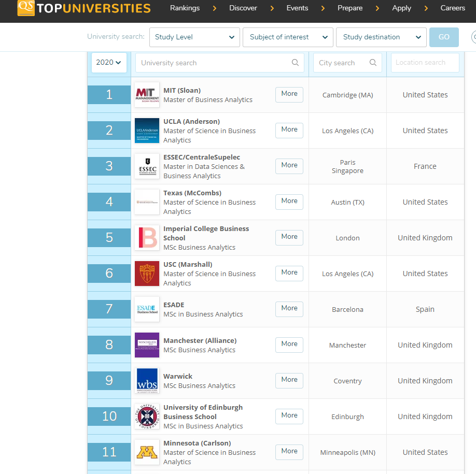Image resolution: width=476 pixels, height=474 pixels.
Task: Click the Warwick wbs logo
Action: [147, 381]
